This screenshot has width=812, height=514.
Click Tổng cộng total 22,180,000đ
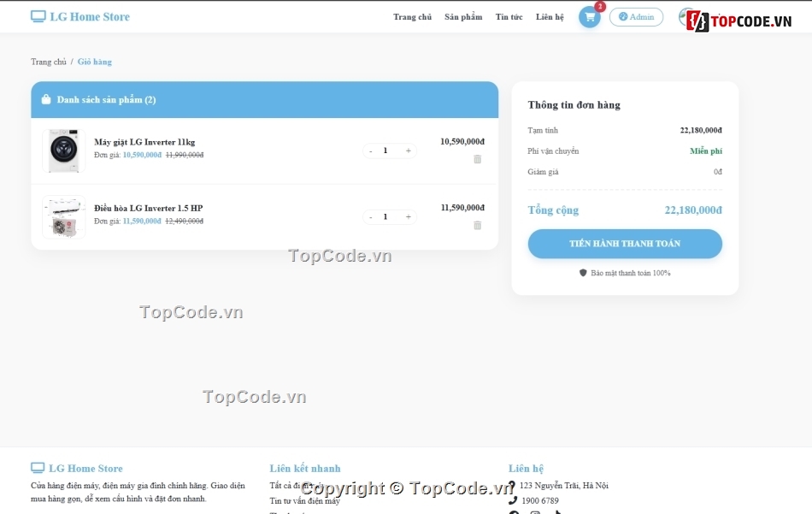point(693,210)
